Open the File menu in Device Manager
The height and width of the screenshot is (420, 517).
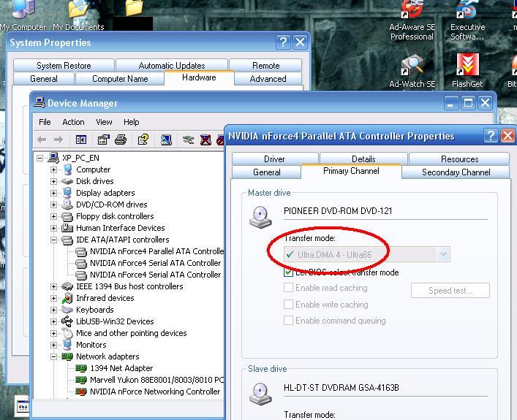45,122
